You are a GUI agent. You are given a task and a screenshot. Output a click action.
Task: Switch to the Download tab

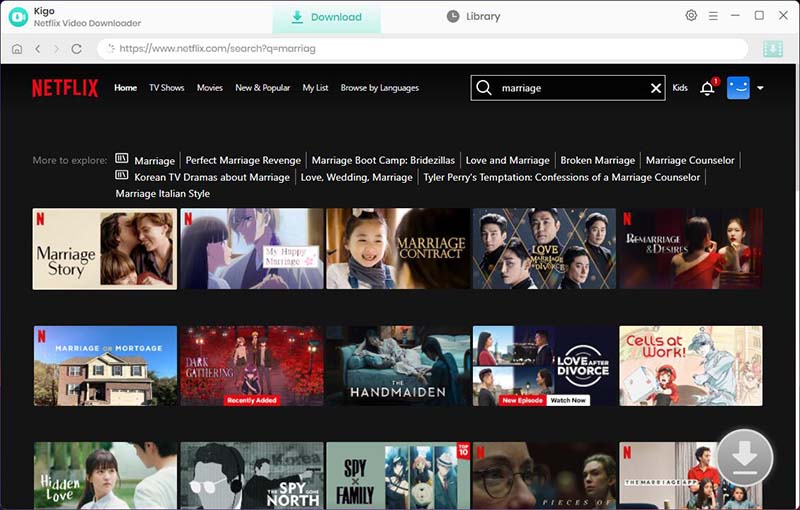pyautogui.click(x=327, y=17)
